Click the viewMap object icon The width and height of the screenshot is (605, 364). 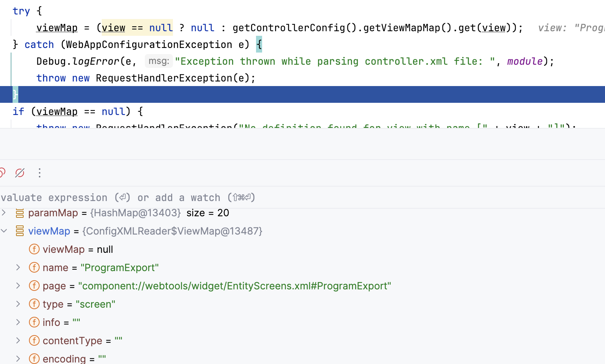(x=20, y=231)
